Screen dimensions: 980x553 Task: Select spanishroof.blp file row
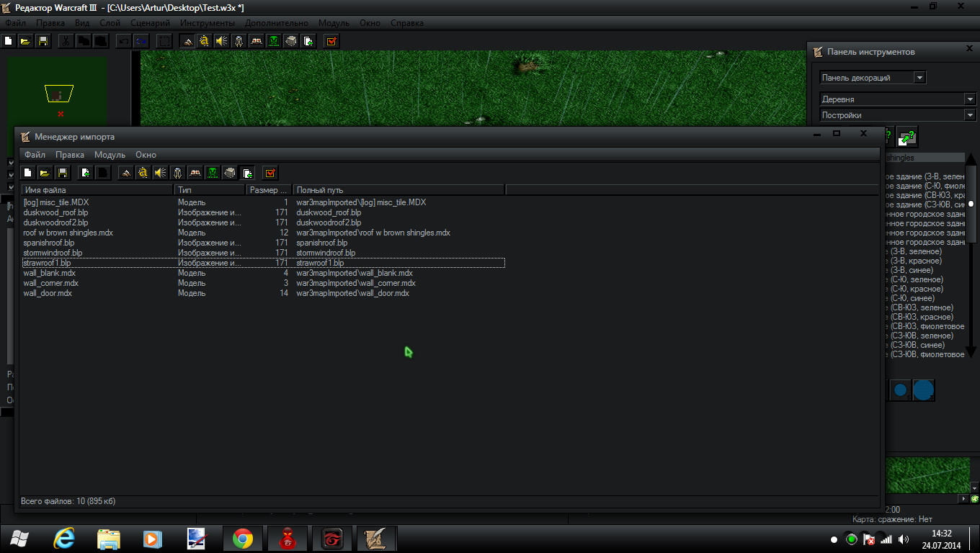263,243
